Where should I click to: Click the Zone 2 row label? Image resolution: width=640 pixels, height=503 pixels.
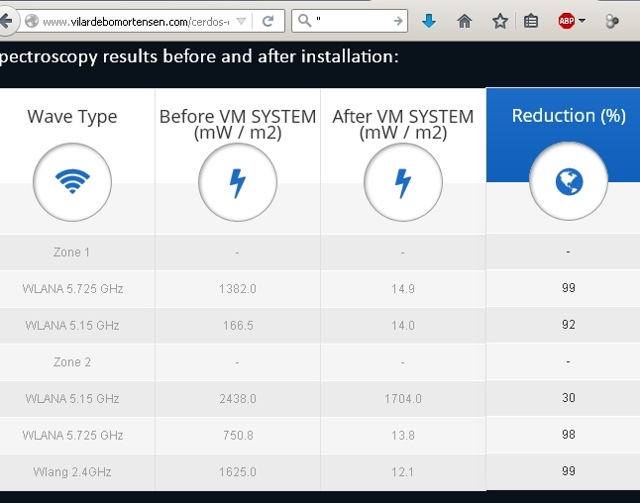point(72,362)
